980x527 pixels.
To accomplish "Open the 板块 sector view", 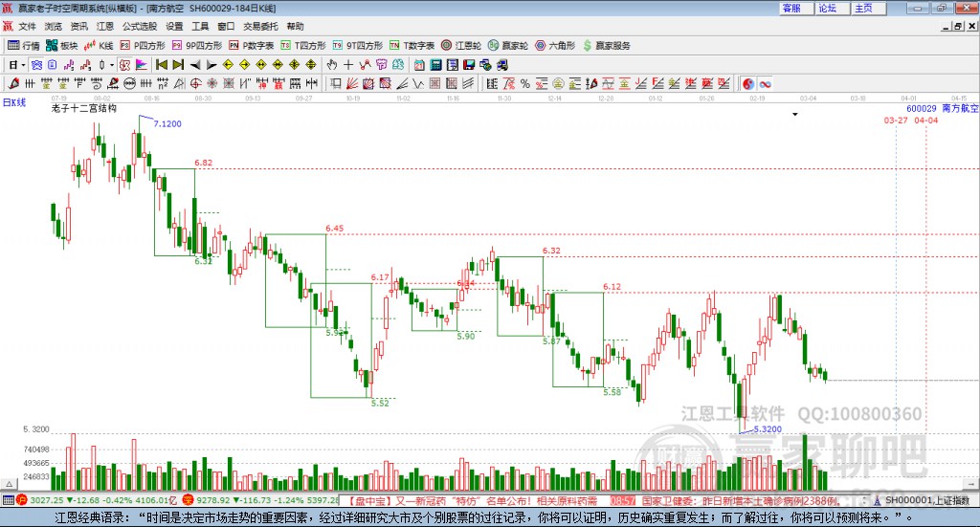I will pos(61,46).
